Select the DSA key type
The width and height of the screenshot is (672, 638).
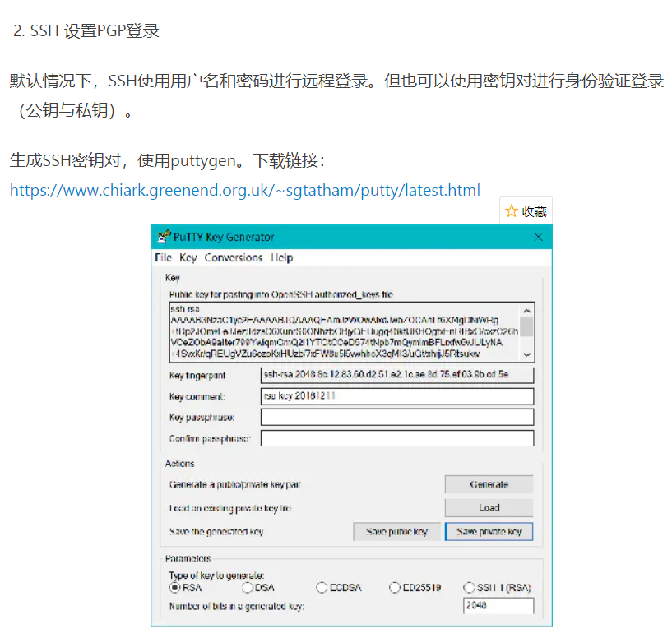coord(246,587)
